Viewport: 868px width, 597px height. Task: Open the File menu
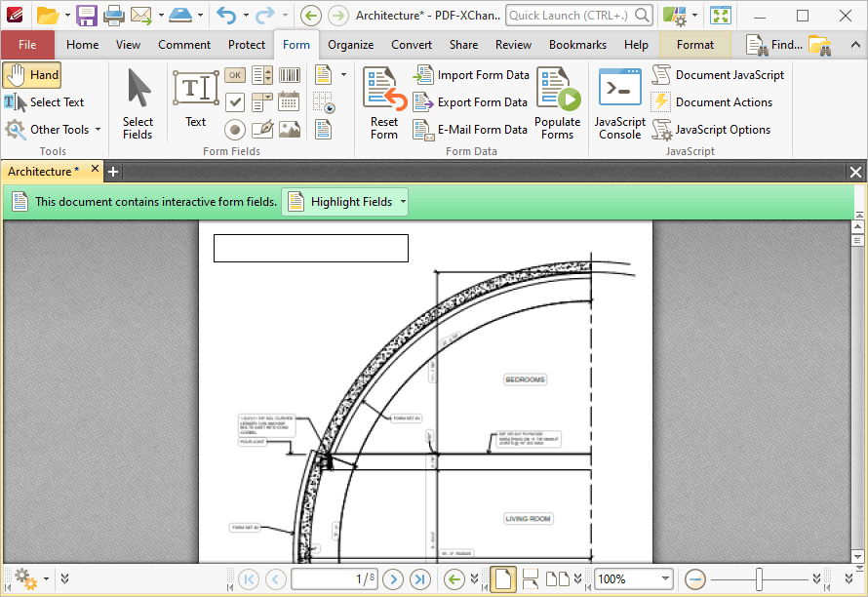[27, 45]
